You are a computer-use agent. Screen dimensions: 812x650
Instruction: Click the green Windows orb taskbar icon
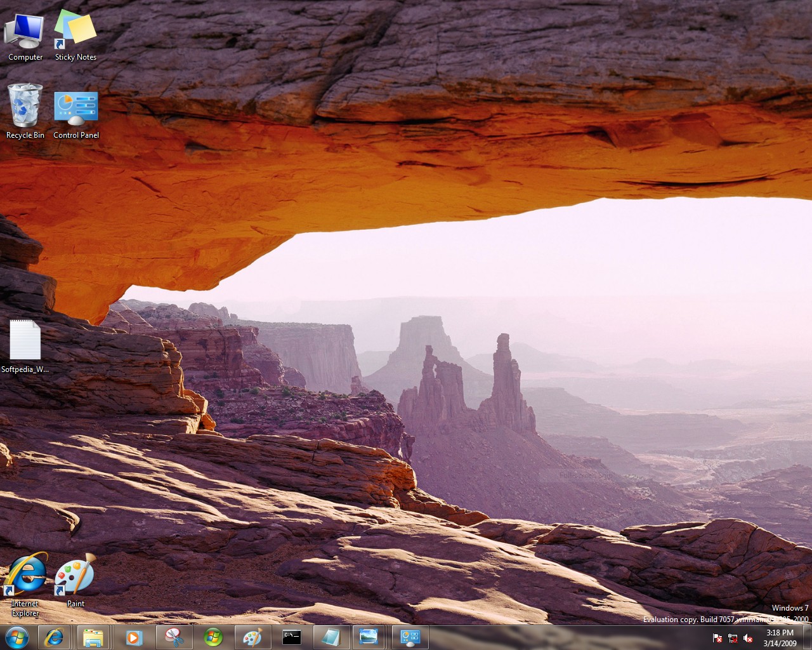tap(213, 637)
